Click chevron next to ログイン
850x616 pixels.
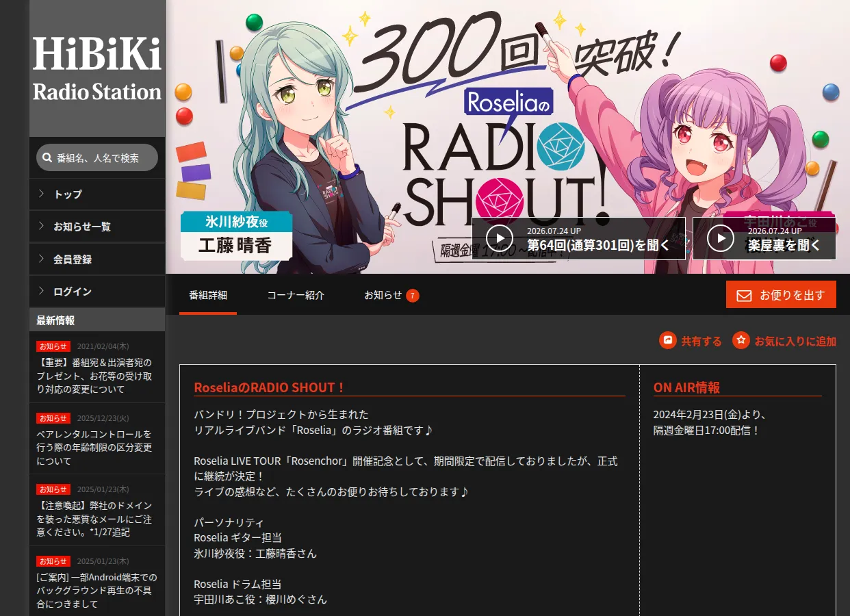pyautogui.click(x=41, y=291)
